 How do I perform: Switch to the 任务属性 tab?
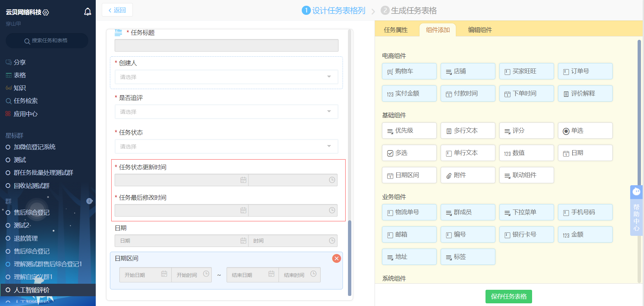point(396,30)
